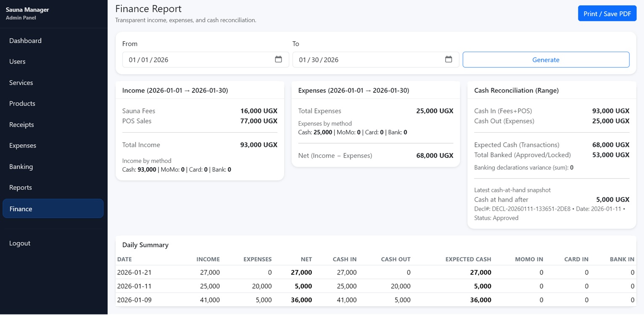This screenshot has width=644, height=315.
Task: Select the 2026-01-11 daily summary row
Action: (375, 286)
